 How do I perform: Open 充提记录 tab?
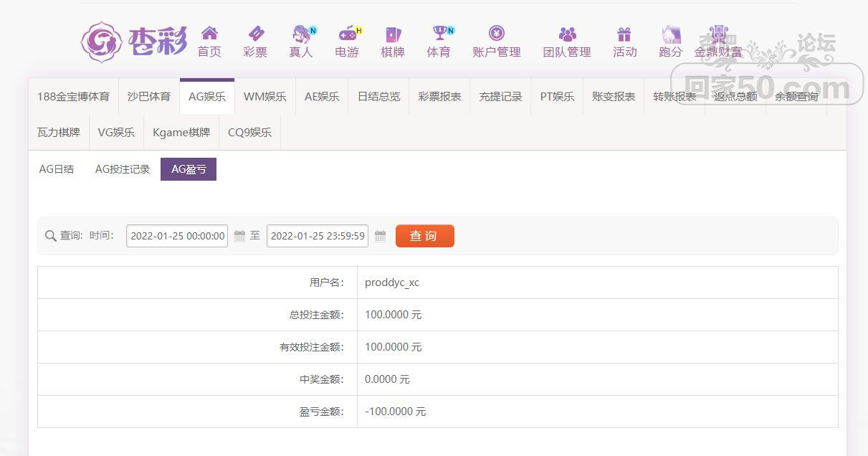[501, 96]
